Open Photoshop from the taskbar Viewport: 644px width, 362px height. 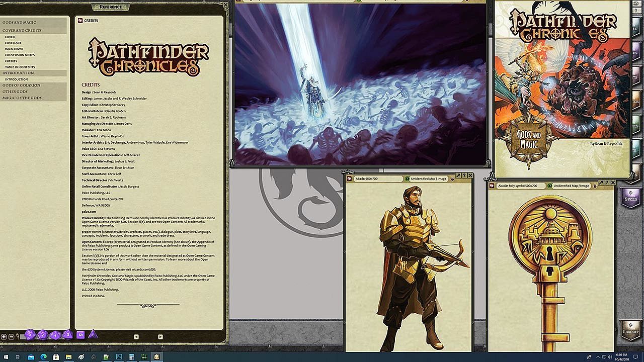coord(119,357)
